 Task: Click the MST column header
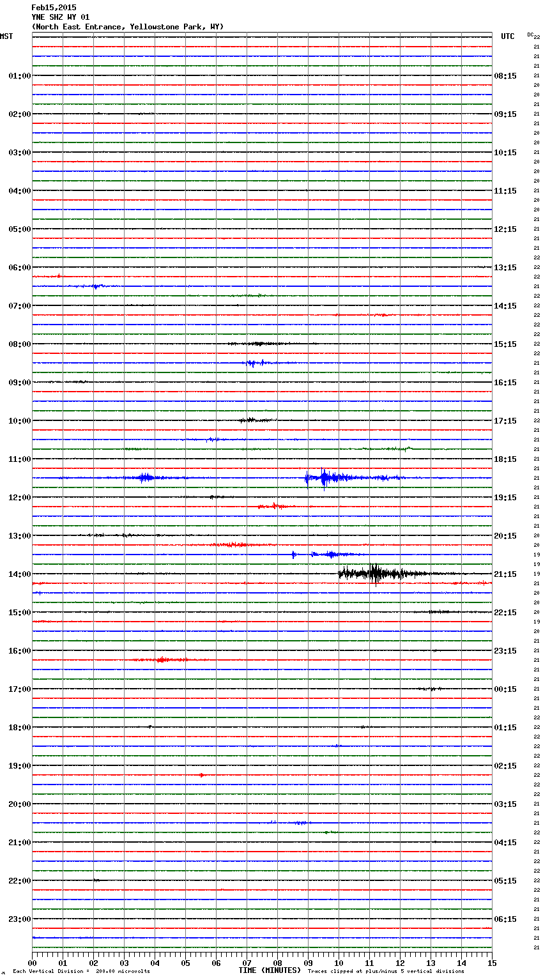coord(6,36)
